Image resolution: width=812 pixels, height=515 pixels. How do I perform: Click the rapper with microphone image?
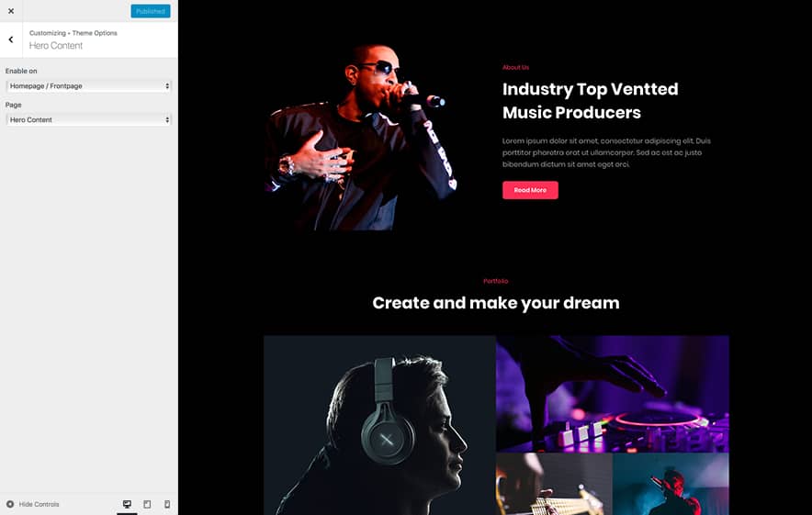click(360, 137)
